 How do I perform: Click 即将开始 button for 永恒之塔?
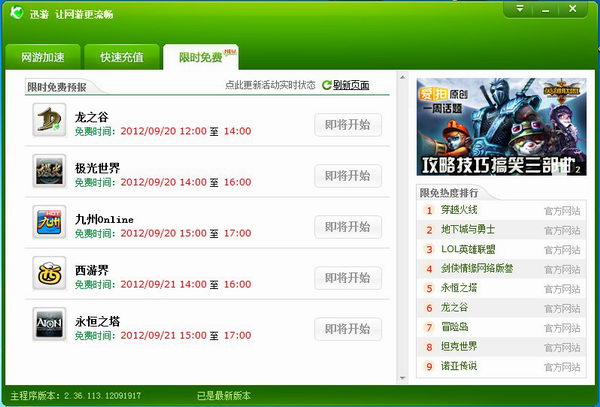348,329
